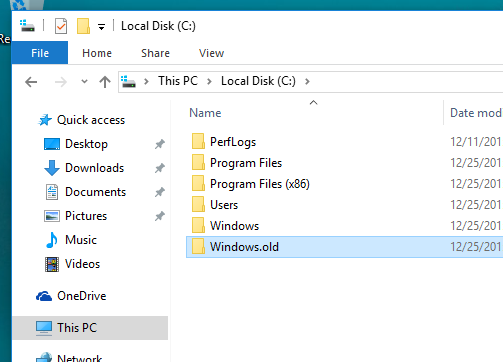Click the drive icon in address bar
The height and width of the screenshot is (362, 503).
[128, 81]
